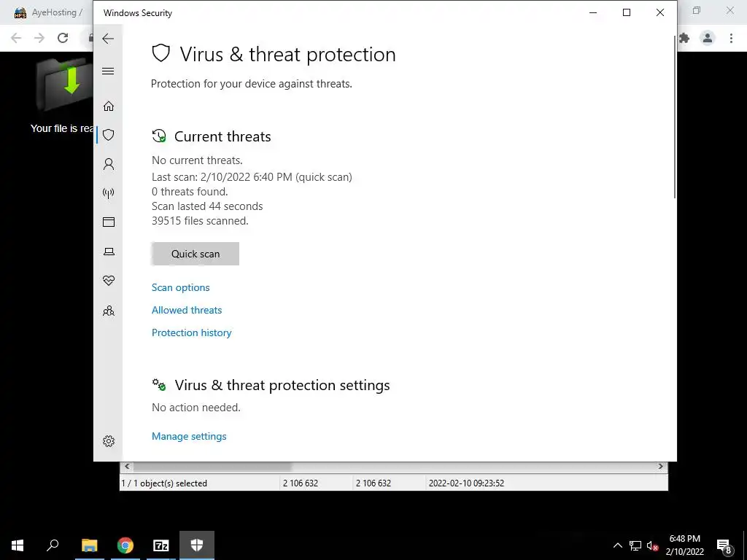
Task: Open the hamburger navigation menu
Action: [108, 71]
